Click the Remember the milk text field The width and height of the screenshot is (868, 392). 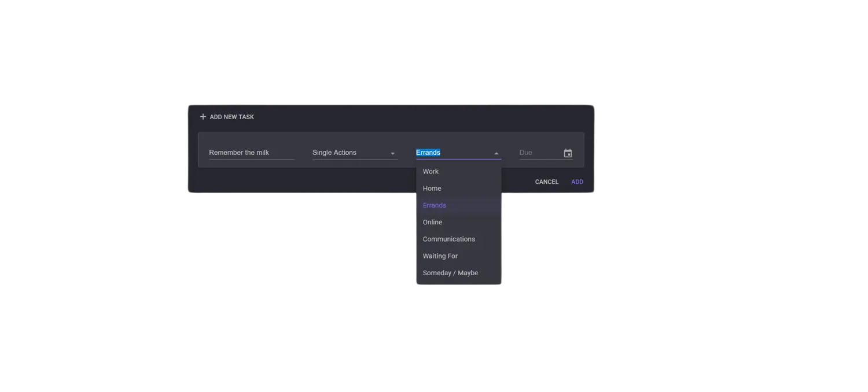(x=249, y=152)
